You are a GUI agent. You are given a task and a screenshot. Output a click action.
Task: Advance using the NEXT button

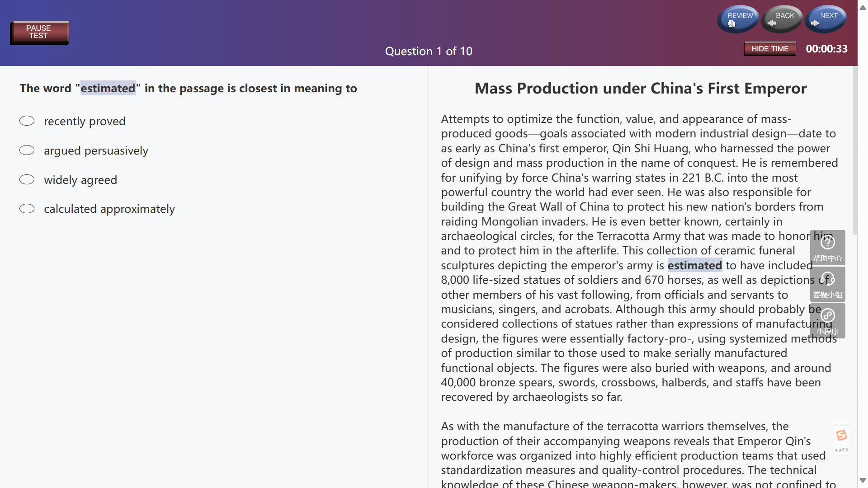point(826,19)
